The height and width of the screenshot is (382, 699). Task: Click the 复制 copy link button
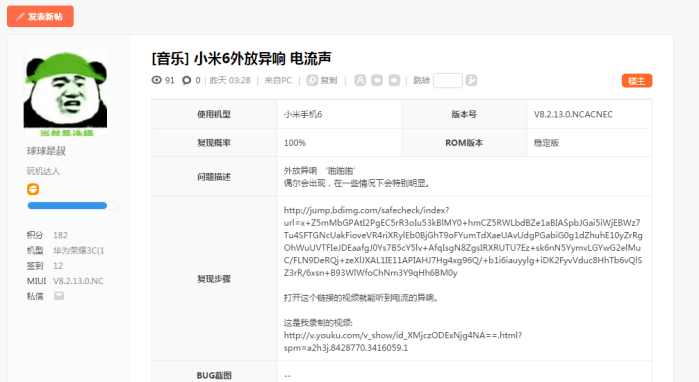click(322, 80)
